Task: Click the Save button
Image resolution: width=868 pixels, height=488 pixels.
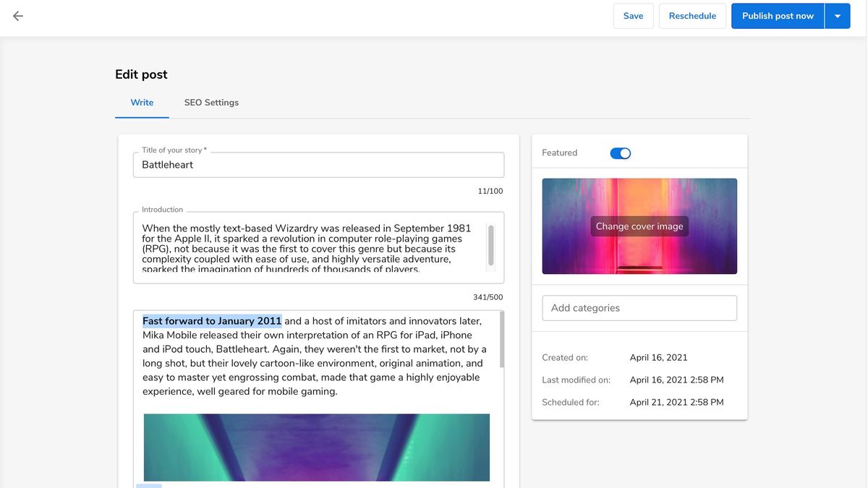Action: 633,15
